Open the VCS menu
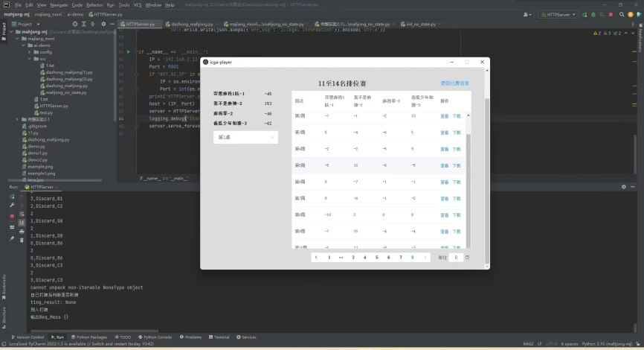Screen dimensions: 644x350 [x=137, y=5]
